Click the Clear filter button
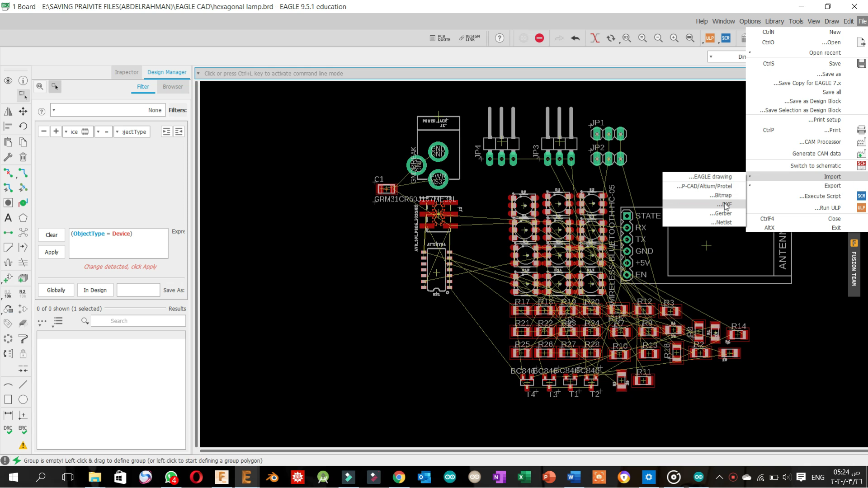The height and width of the screenshot is (488, 868). (52, 235)
